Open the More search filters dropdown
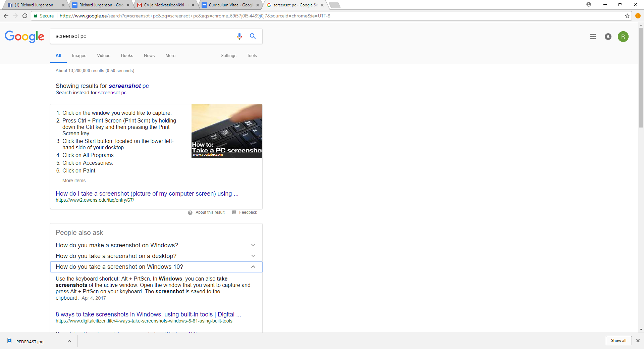Viewport: 644px width, 349px height. 170,56
